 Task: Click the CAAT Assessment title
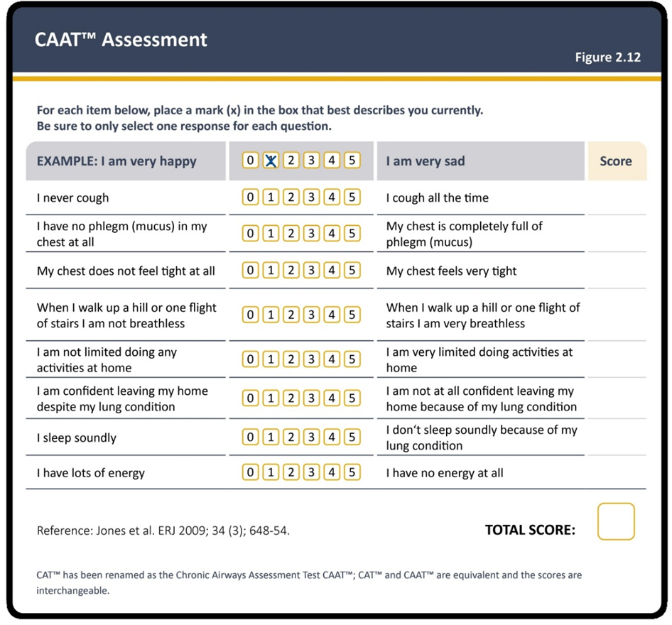(x=121, y=39)
